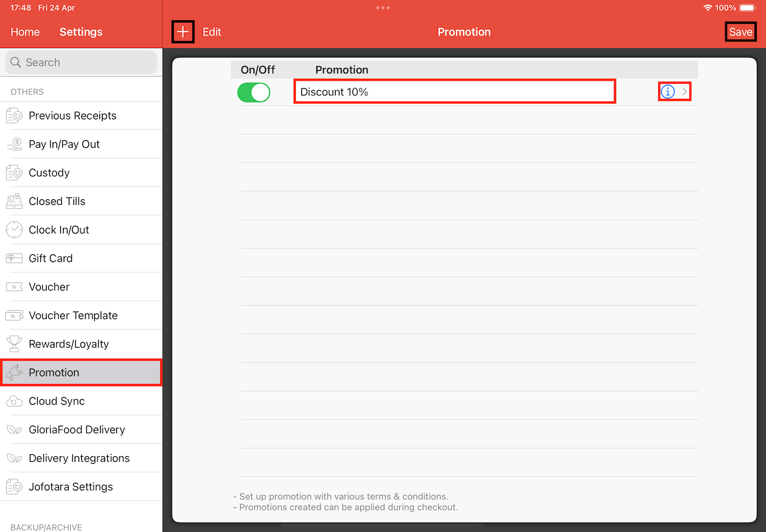
Task: Open Pay In/Pay Out settings
Action: pos(81,144)
